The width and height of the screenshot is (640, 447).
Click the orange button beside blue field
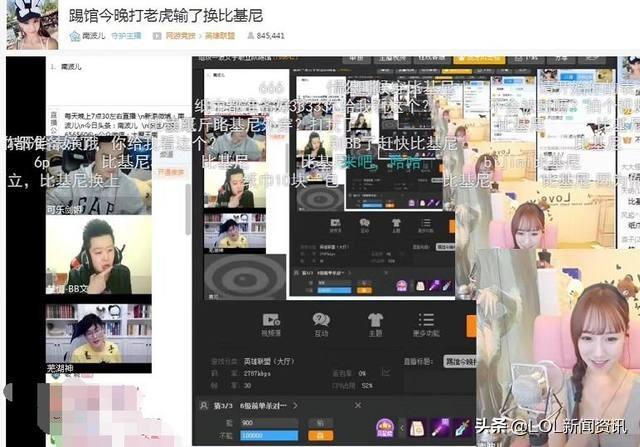click(320, 436)
